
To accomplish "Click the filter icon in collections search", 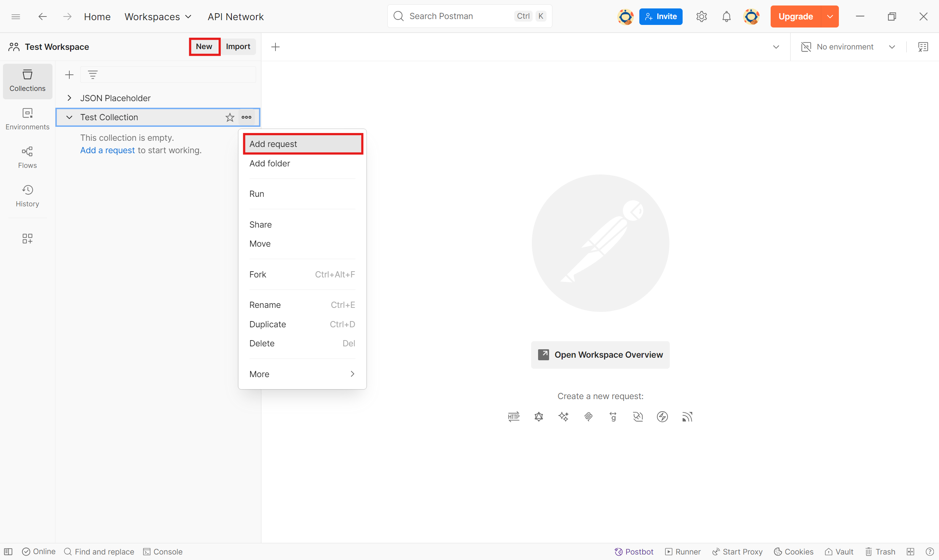I will click(x=92, y=75).
